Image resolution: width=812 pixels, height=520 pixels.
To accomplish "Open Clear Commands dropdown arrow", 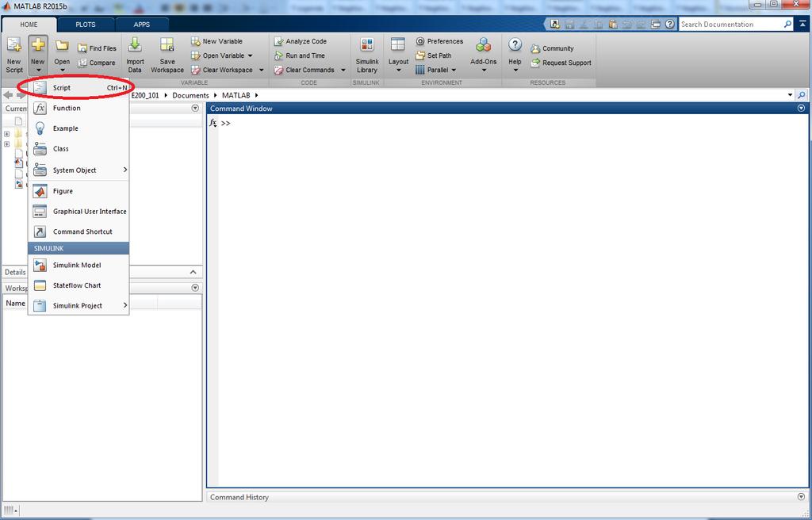I will click(343, 70).
